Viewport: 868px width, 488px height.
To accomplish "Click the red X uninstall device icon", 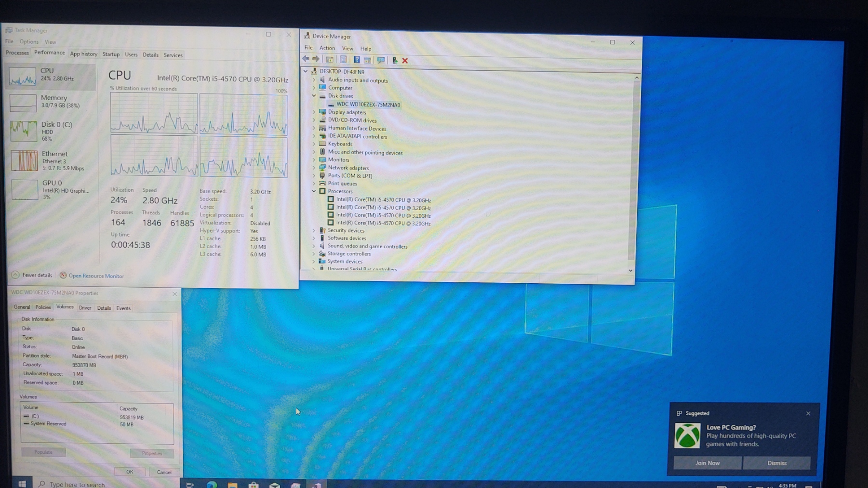I will pyautogui.click(x=405, y=61).
